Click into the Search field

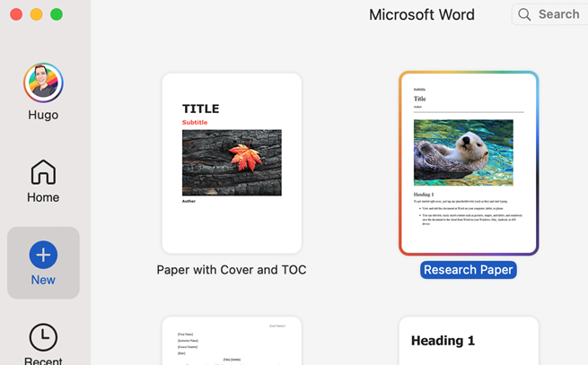[549, 14]
